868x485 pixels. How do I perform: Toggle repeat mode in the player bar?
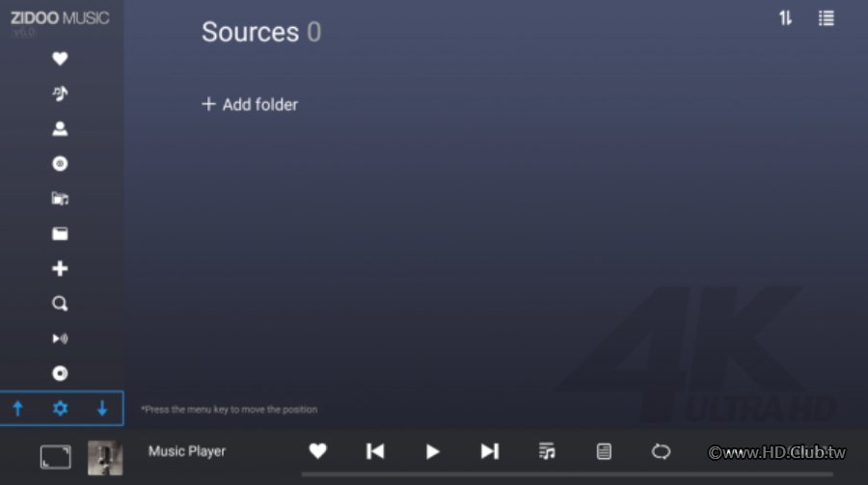point(661,452)
